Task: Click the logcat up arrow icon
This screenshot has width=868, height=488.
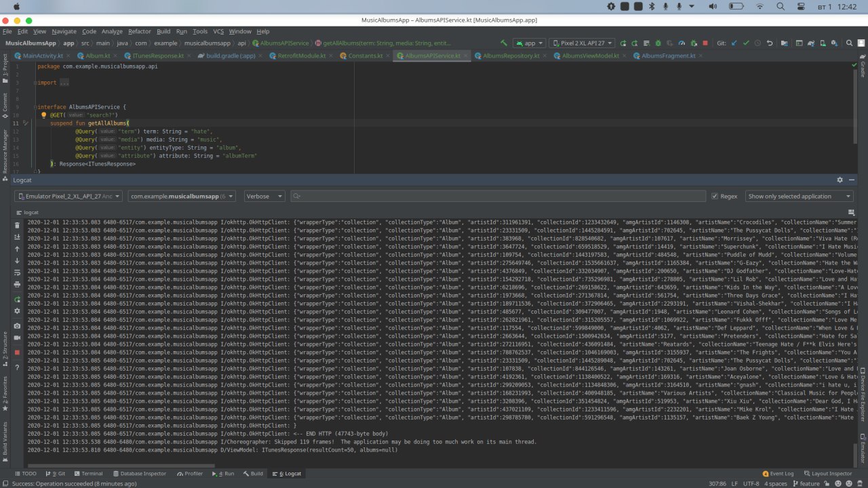Action: click(17, 249)
